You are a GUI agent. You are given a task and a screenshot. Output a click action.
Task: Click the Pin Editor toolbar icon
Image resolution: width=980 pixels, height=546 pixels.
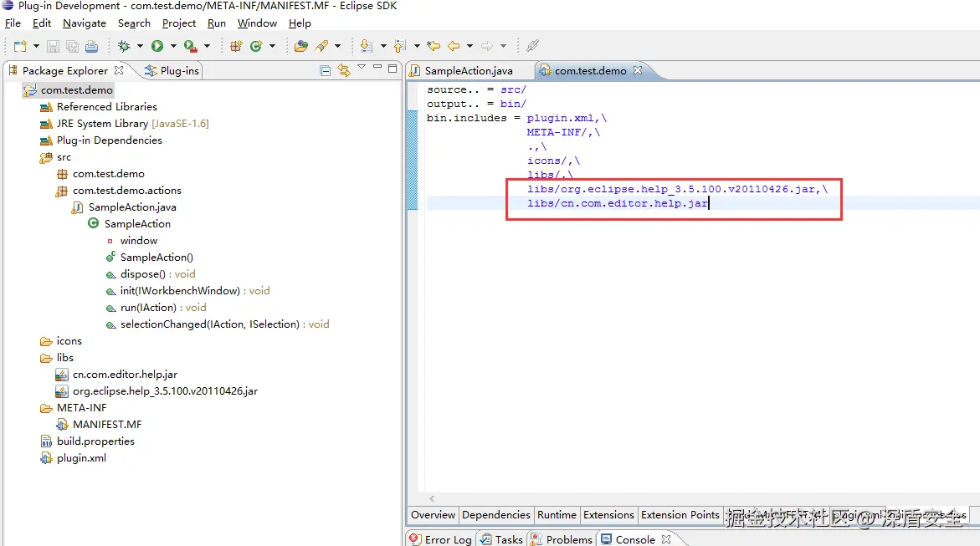coord(532,46)
